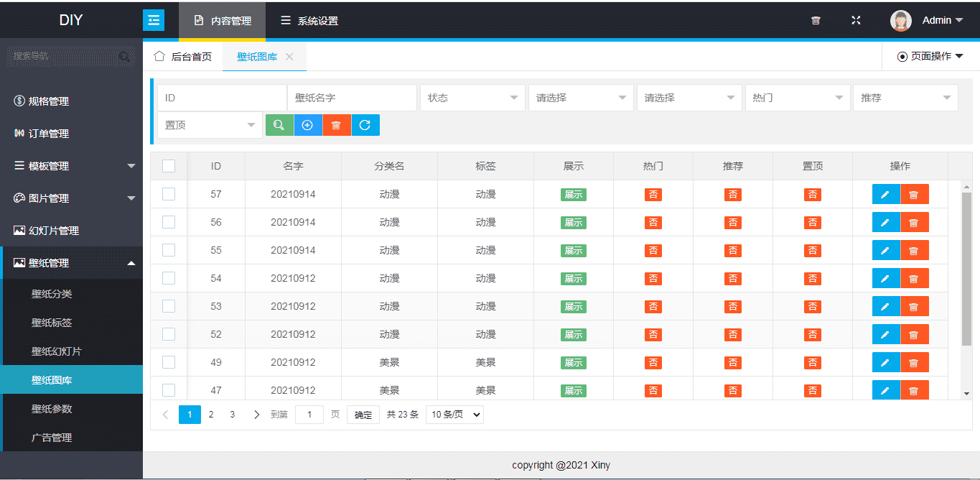Click the 确定 pagination confirm button
Screen dimensions: 980x480
click(363, 415)
